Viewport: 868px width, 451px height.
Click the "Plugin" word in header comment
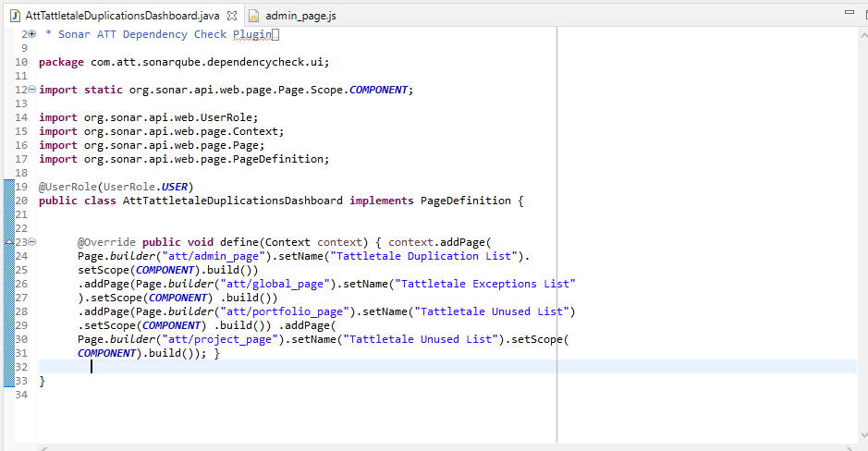coord(251,34)
